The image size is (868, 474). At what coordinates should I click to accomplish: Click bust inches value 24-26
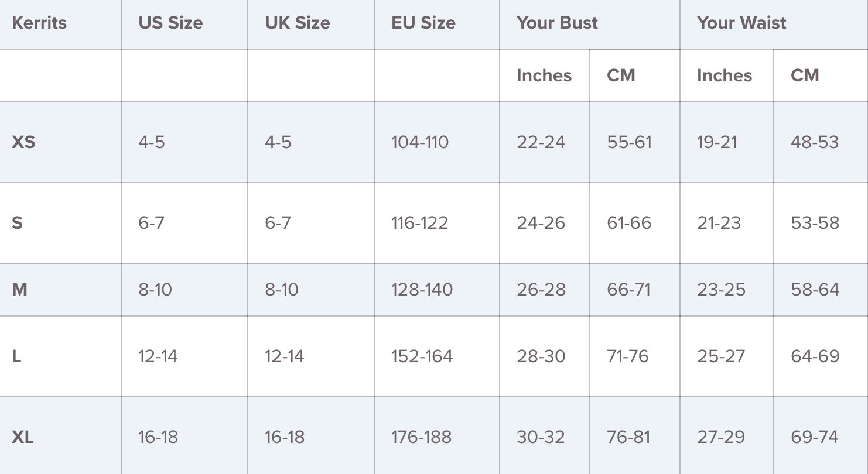[x=541, y=223]
